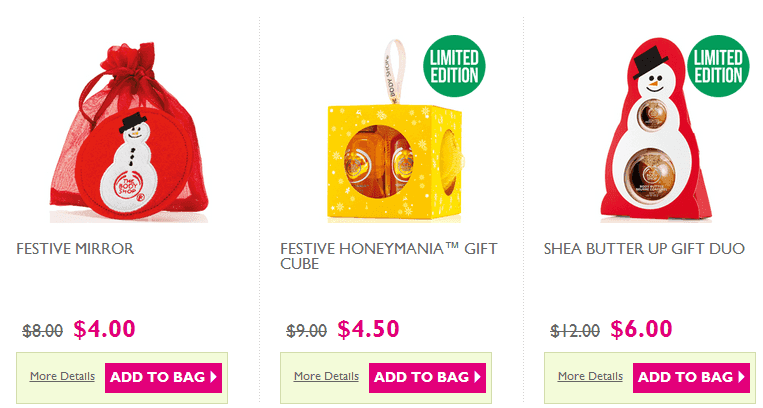The height and width of the screenshot is (408, 763).
Task: Click Limited Edition badge on Honeymania cube
Action: [454, 66]
